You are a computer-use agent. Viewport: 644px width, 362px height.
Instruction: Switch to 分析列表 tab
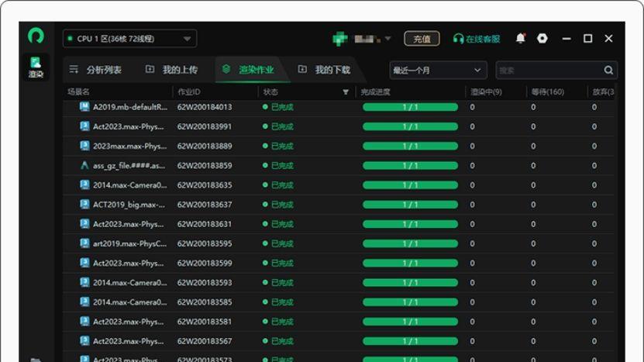(95, 70)
